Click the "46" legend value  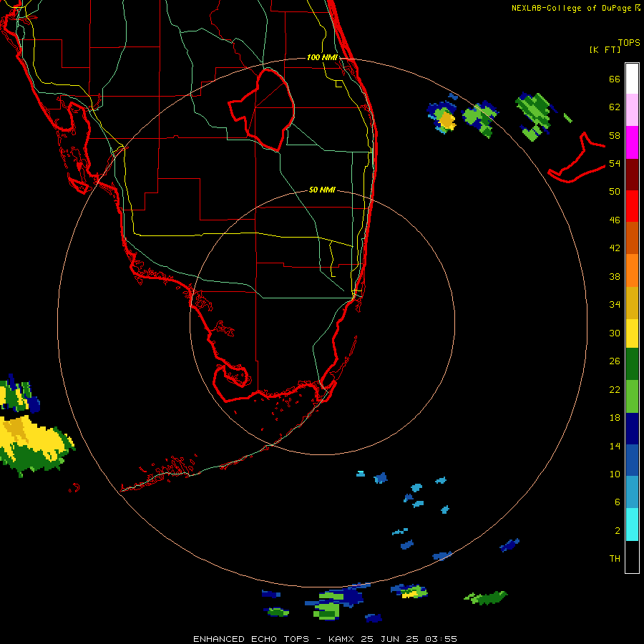pos(615,220)
